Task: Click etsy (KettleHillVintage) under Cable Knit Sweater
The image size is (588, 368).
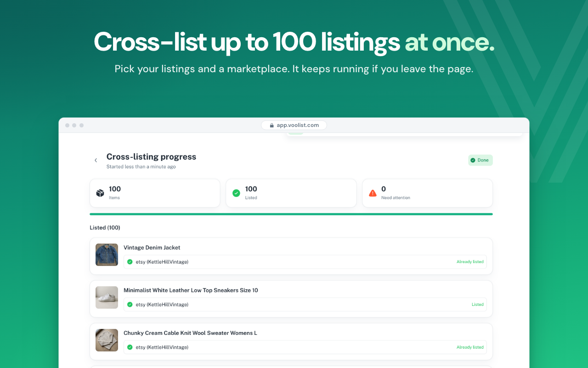Action: tap(162, 347)
